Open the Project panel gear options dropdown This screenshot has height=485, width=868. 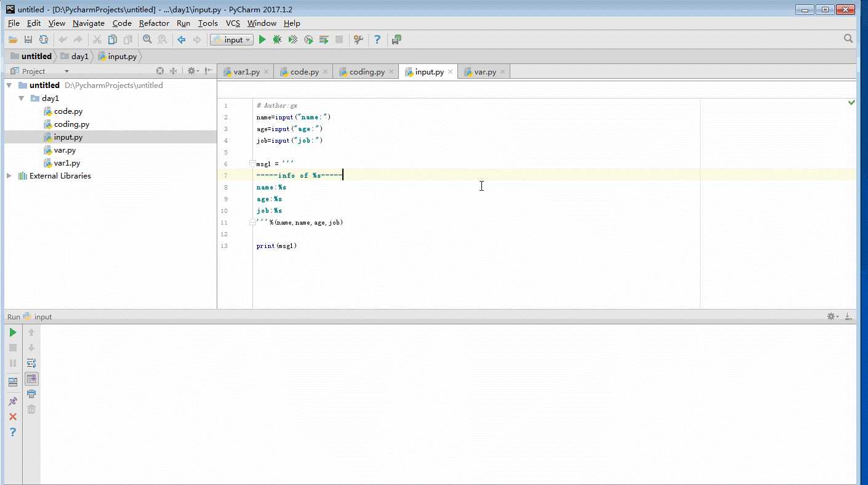pos(193,71)
